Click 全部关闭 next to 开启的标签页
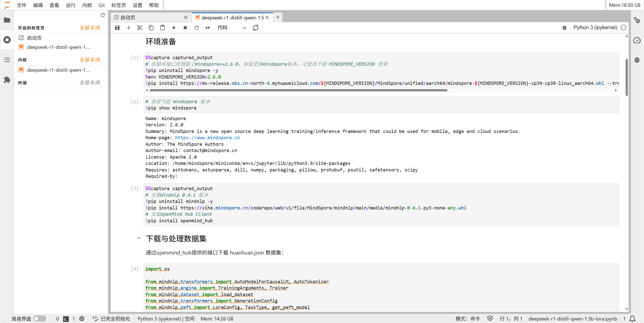This screenshot has width=644, height=323. click(x=90, y=28)
